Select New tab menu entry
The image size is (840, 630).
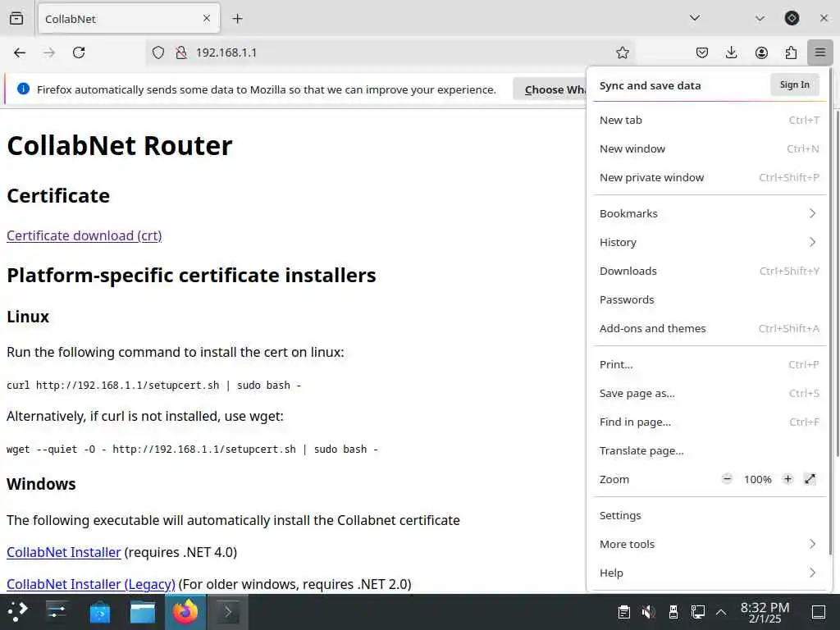(x=710, y=120)
